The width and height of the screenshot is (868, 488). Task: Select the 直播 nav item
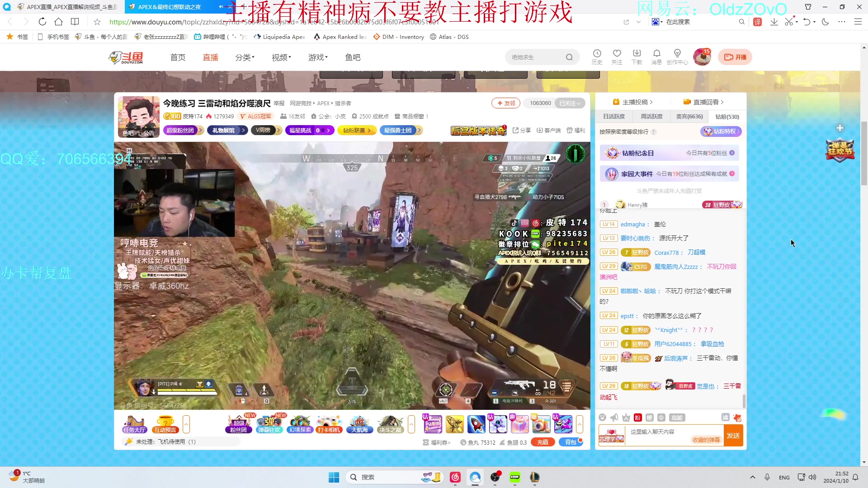coord(210,57)
